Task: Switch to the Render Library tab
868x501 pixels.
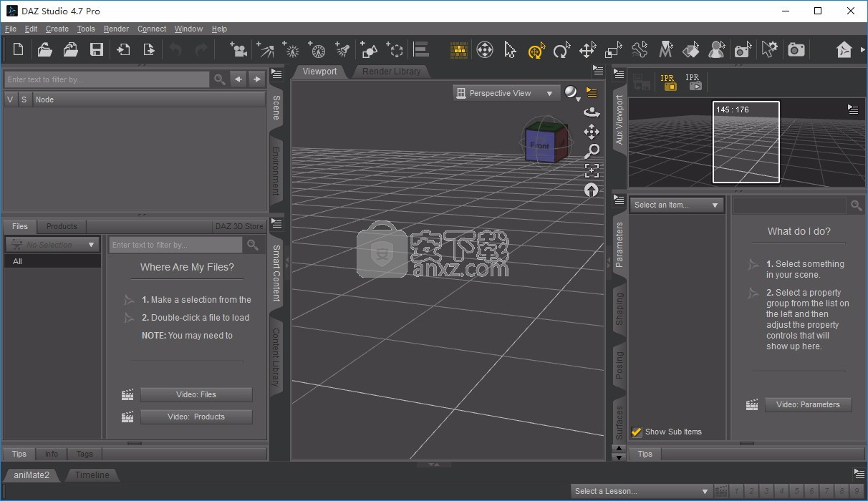Action: click(x=392, y=72)
